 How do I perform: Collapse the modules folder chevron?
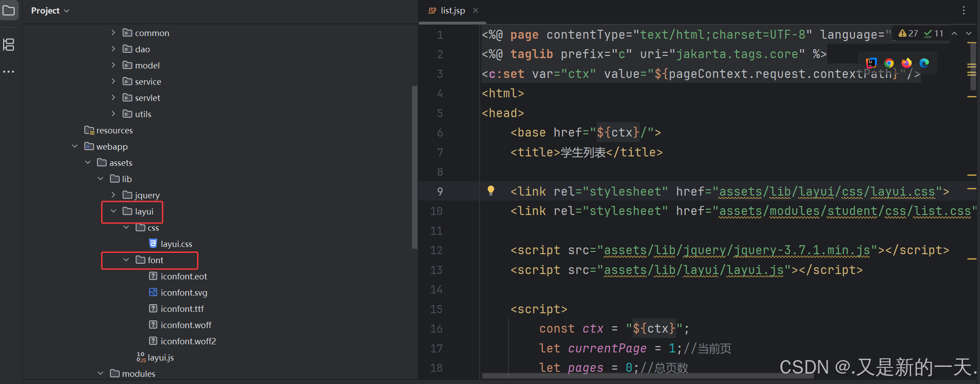point(100,373)
